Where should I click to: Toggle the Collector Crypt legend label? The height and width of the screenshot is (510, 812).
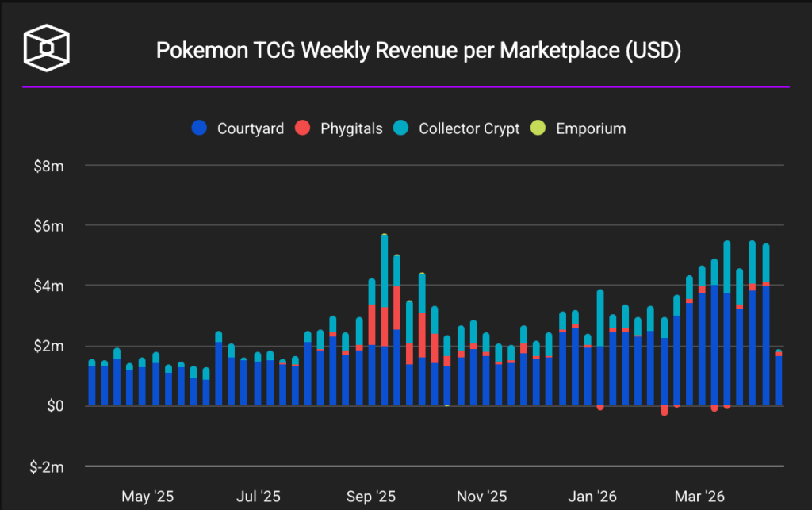pyautogui.click(x=469, y=128)
